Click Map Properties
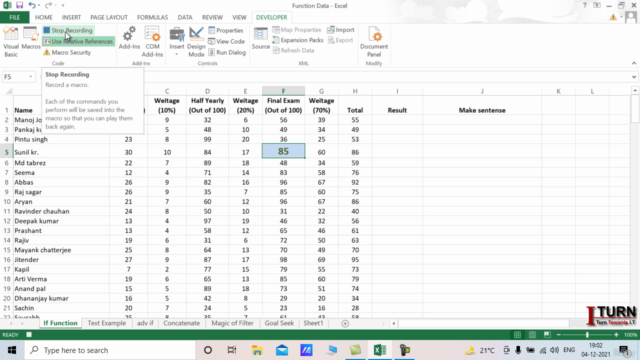640x360 pixels. [x=297, y=30]
